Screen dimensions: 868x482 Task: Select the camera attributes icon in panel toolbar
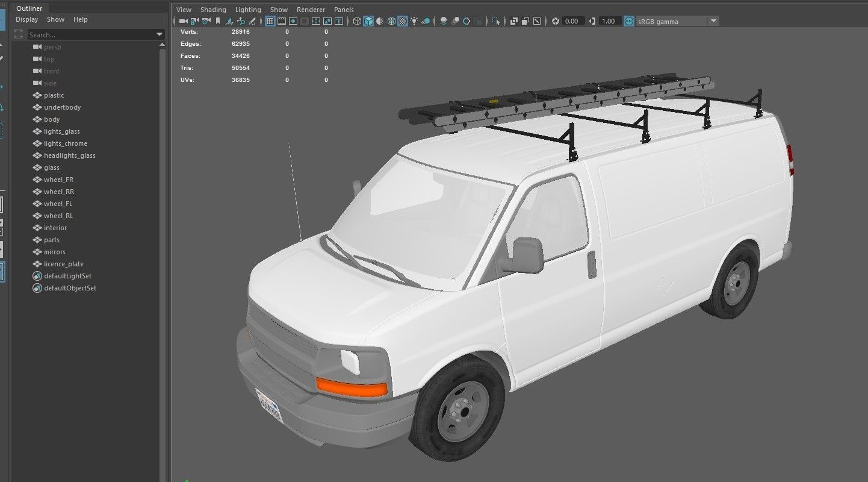[205, 21]
